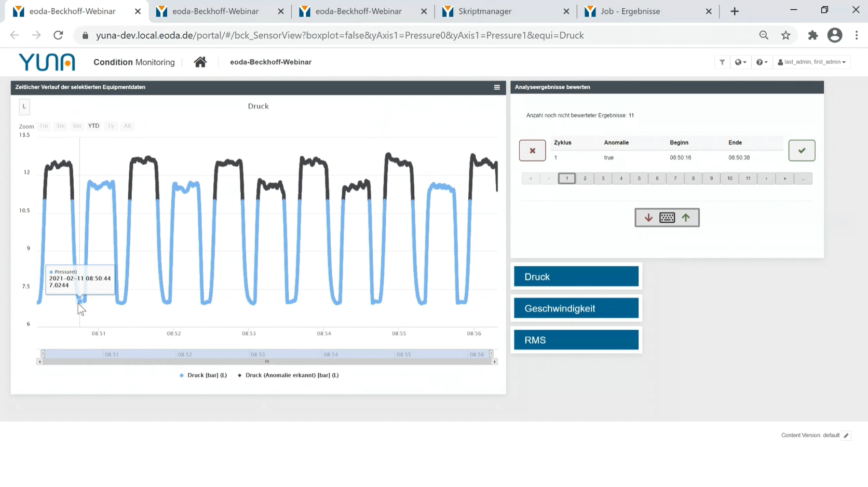Go to results page 5
The height and width of the screenshot is (487, 868).
point(639,179)
